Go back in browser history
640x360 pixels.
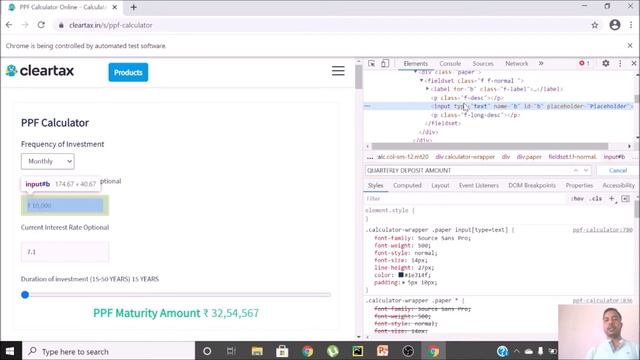[x=9, y=25]
